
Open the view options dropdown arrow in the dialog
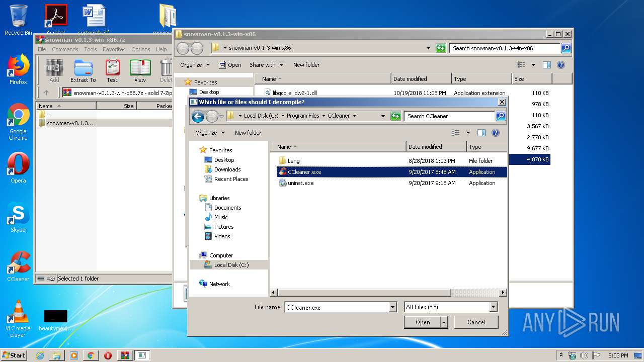click(x=468, y=133)
